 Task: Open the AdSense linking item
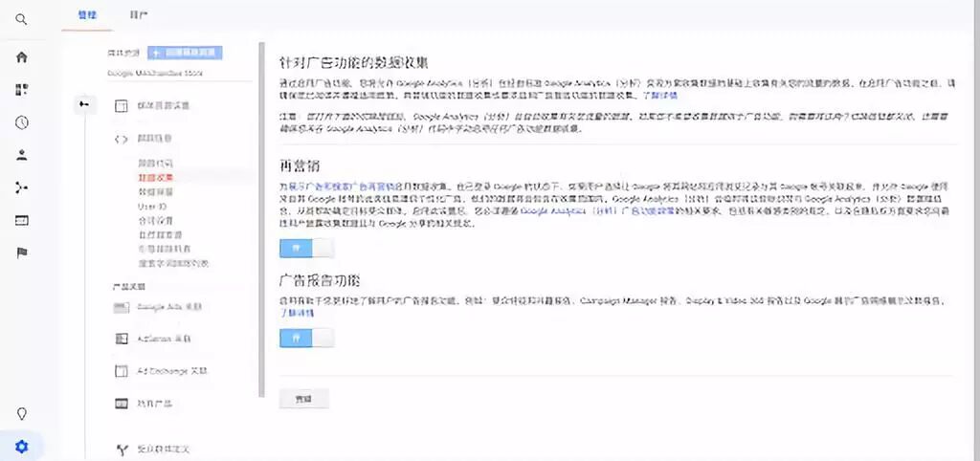(x=164, y=340)
